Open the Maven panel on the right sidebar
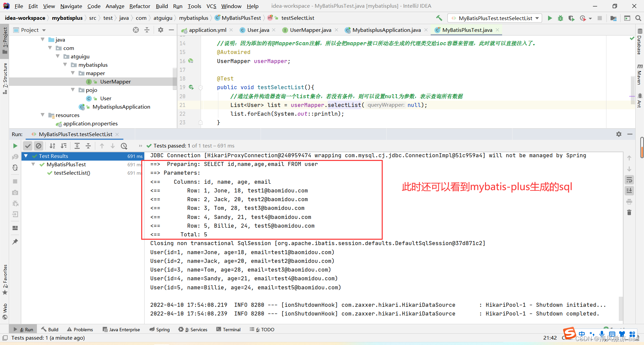The height and width of the screenshot is (345, 644). coord(639,74)
